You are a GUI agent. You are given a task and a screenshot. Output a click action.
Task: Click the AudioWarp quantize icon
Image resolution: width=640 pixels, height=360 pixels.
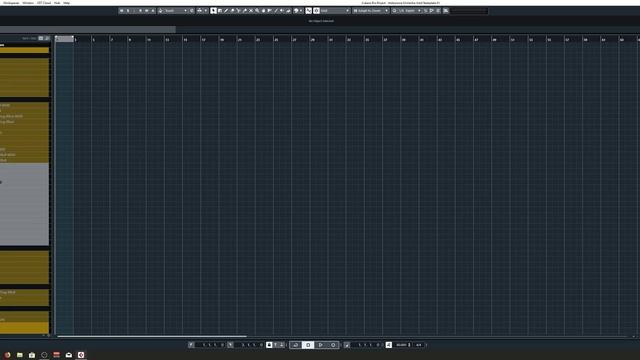click(x=431, y=11)
